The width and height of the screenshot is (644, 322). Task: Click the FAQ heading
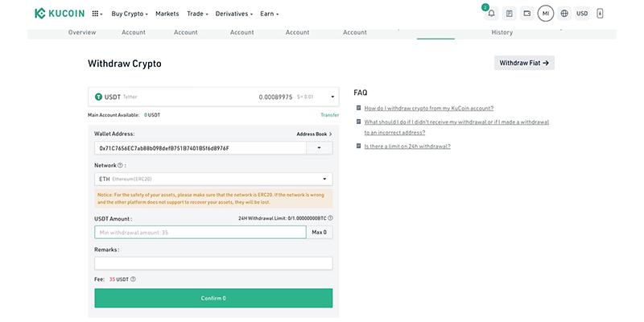click(x=361, y=93)
